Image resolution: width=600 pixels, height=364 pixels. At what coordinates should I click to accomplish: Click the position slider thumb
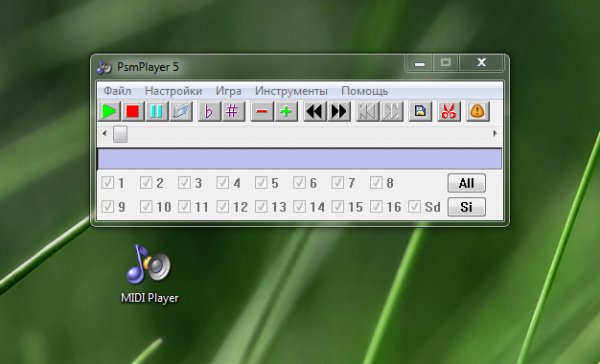click(120, 134)
